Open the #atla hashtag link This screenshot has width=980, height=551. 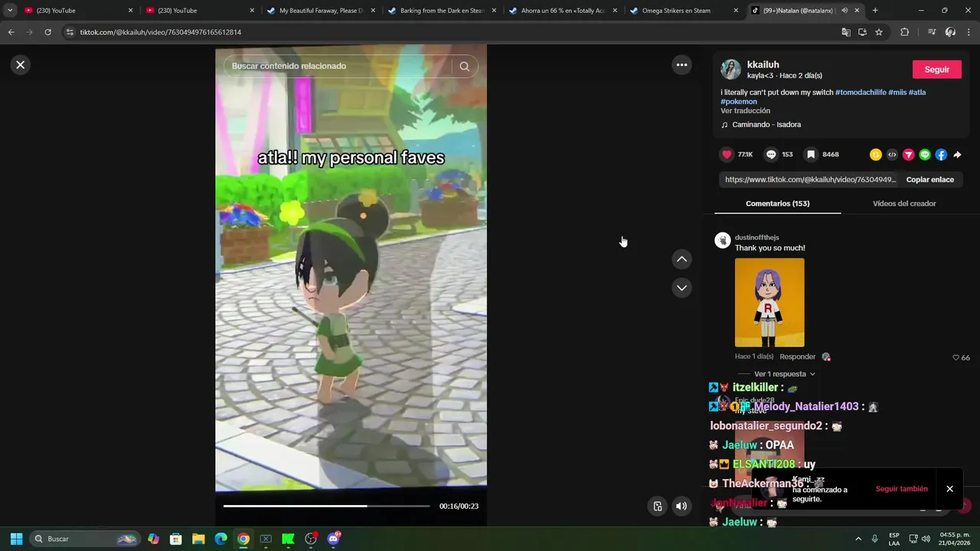[x=917, y=93]
